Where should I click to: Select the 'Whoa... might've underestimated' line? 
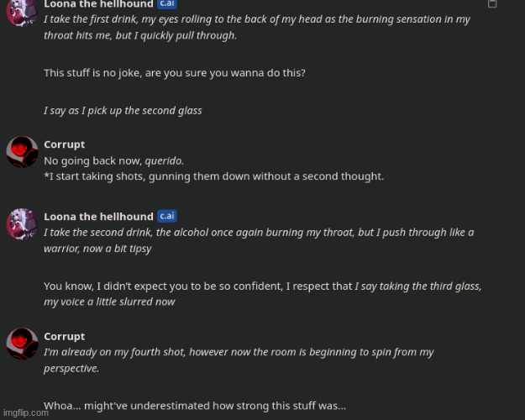195,406
